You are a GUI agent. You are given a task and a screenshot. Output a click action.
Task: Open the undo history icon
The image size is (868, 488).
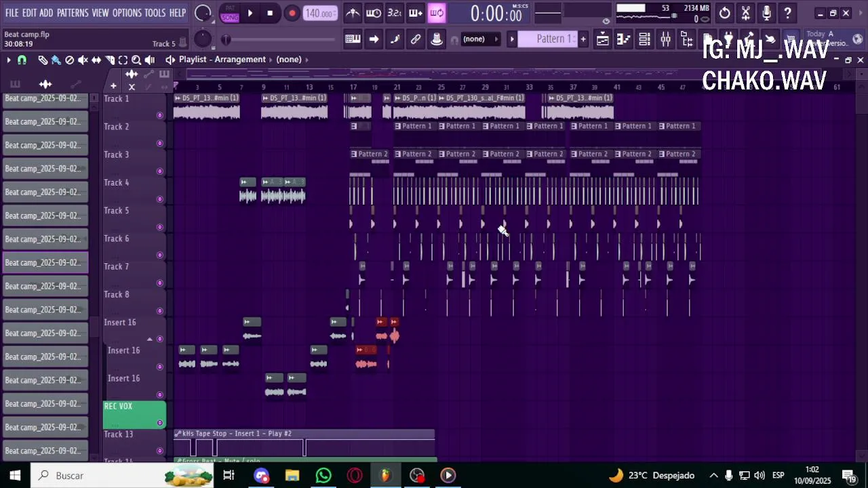click(x=725, y=13)
